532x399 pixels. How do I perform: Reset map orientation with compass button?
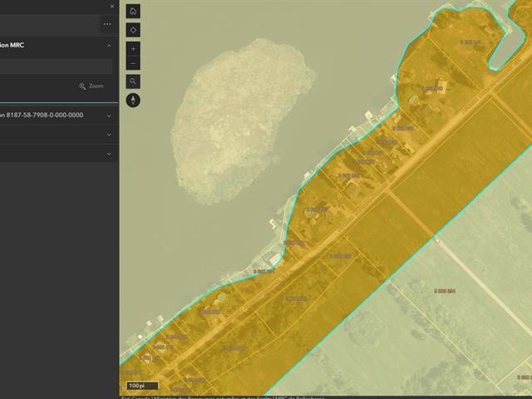[x=134, y=100]
